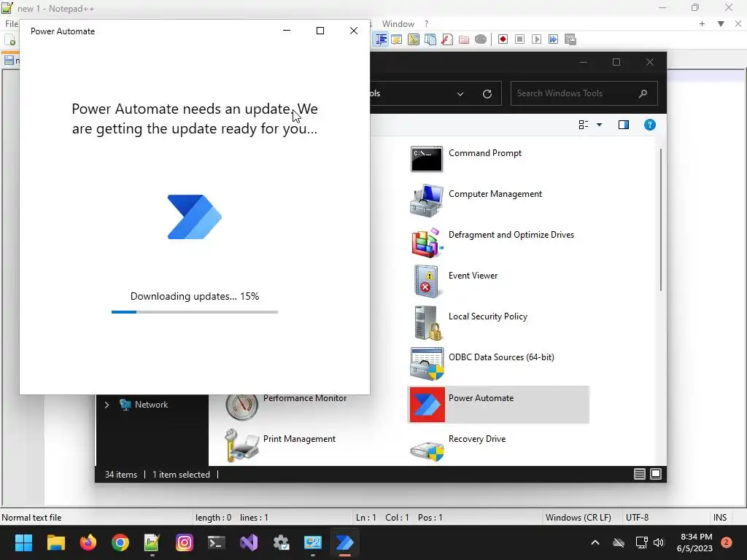Switch to details view in Explorer status bar
Viewport: 747px width, 560px height.
coord(639,474)
